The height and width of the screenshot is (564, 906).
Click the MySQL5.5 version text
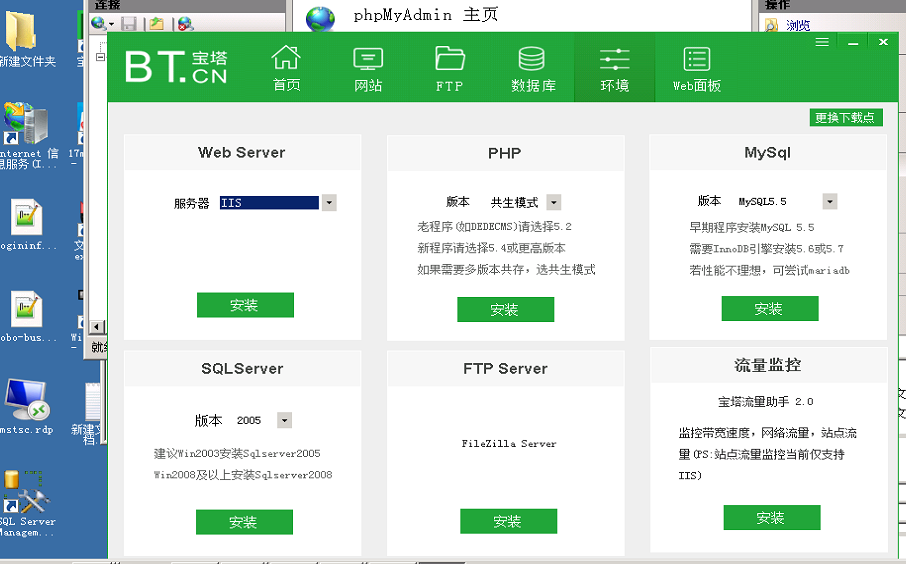(762, 202)
